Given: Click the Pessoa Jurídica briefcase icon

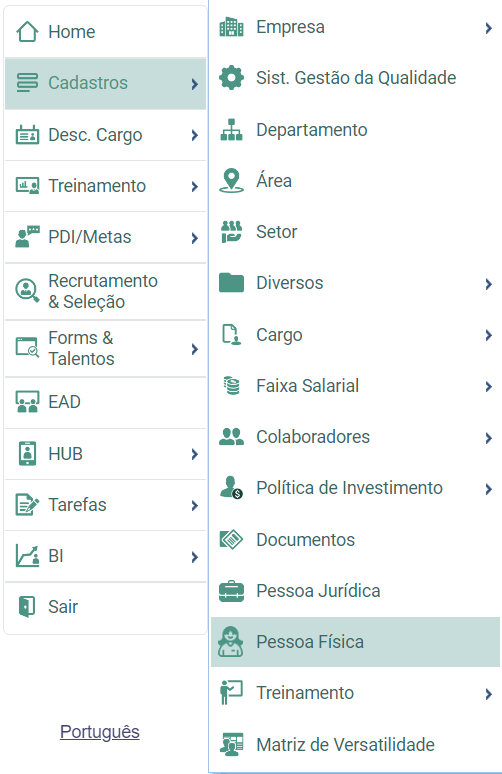Looking at the screenshot, I should coord(231,591).
